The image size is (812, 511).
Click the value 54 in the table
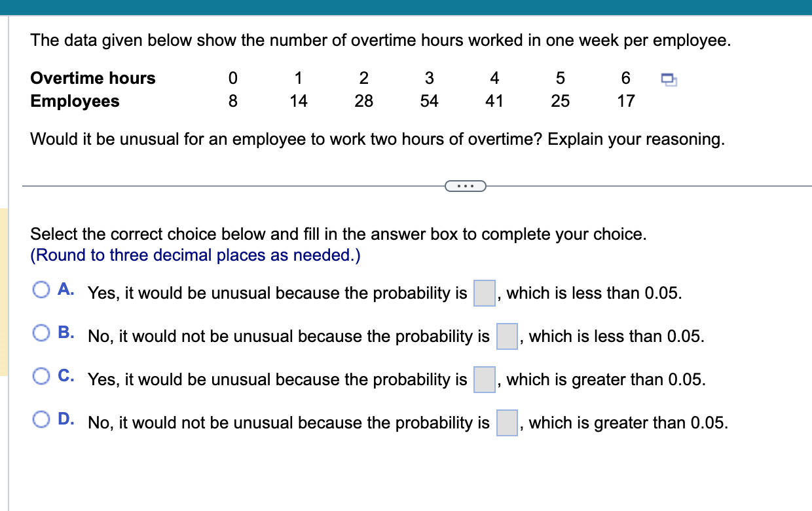[x=429, y=101]
